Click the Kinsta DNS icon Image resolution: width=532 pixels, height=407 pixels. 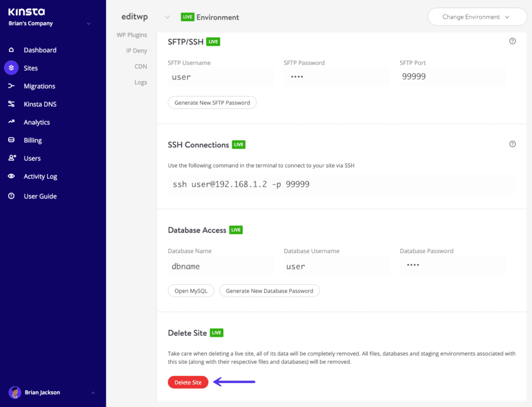(x=11, y=104)
